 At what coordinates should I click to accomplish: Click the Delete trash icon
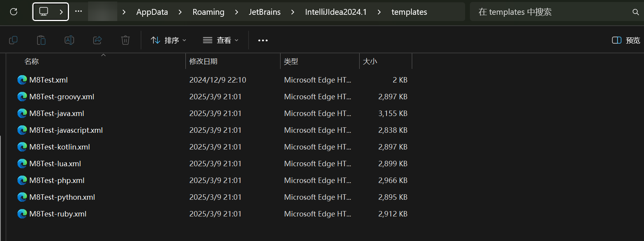(125, 40)
